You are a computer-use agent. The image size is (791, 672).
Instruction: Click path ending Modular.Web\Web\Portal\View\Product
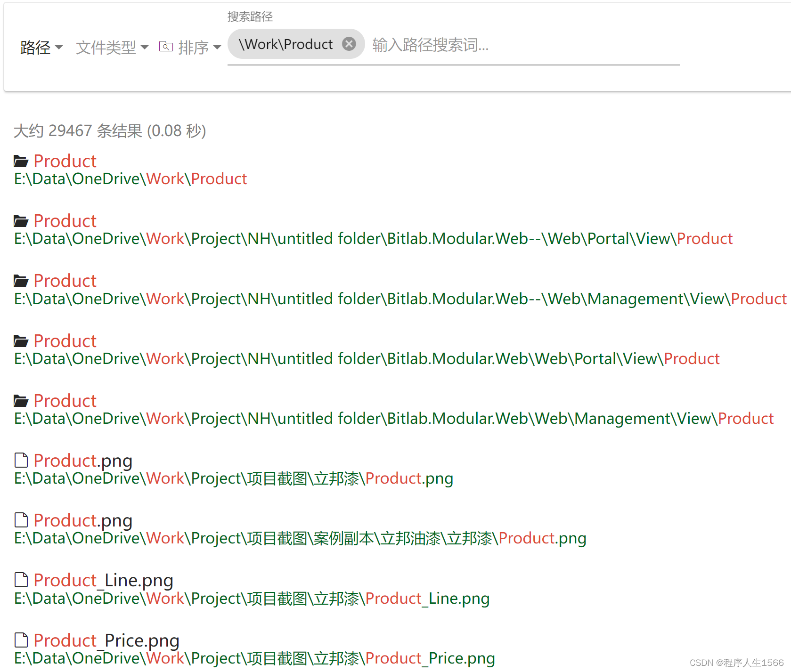point(367,359)
